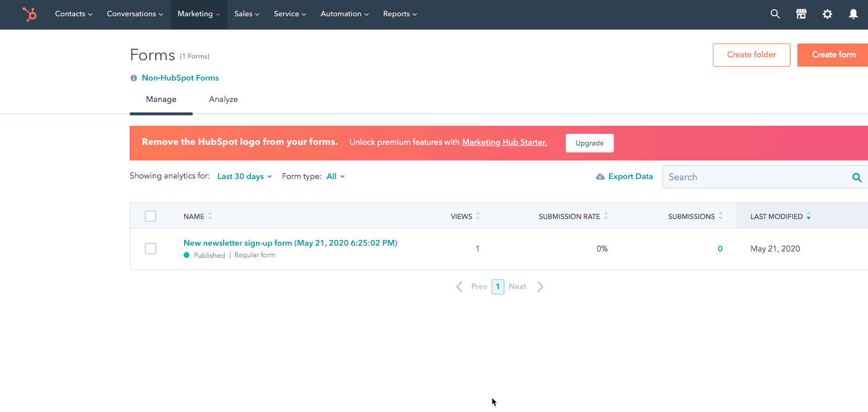Viewport: 868px width, 412px height.
Task: Click the Export Data link
Action: pyautogui.click(x=631, y=177)
